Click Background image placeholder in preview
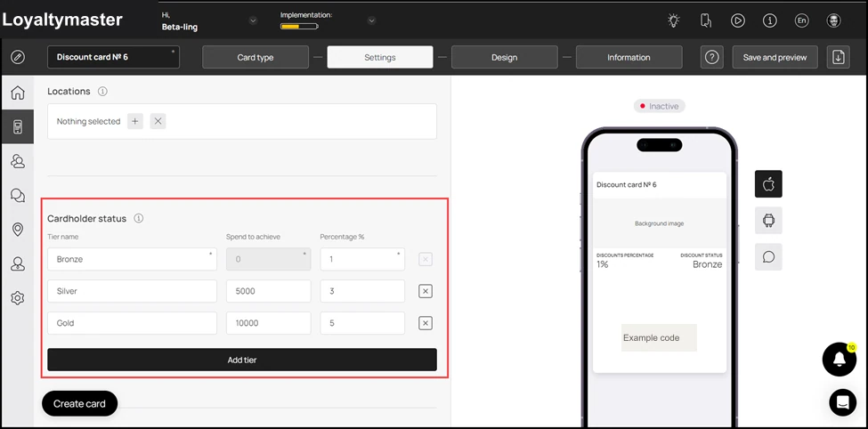The height and width of the screenshot is (429, 868). 660,223
